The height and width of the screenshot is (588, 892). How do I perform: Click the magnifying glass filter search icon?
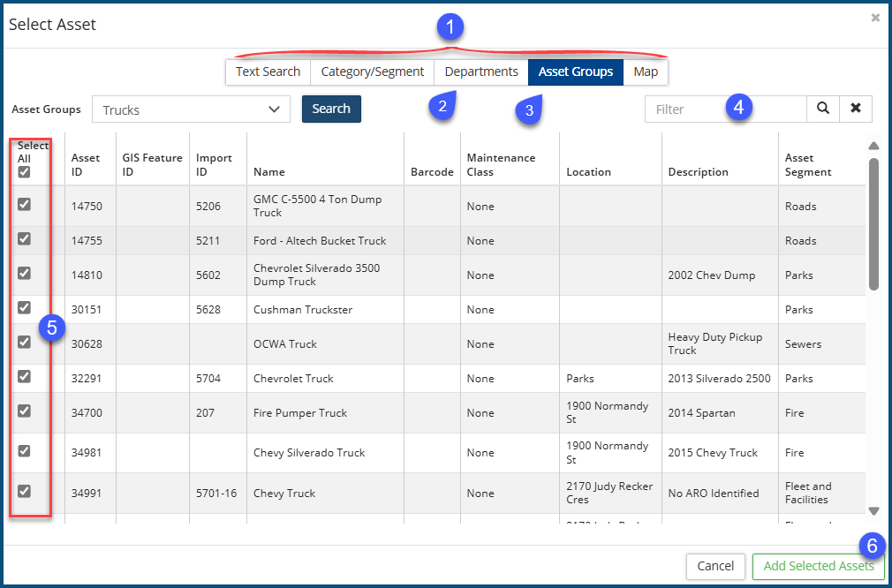(x=822, y=109)
